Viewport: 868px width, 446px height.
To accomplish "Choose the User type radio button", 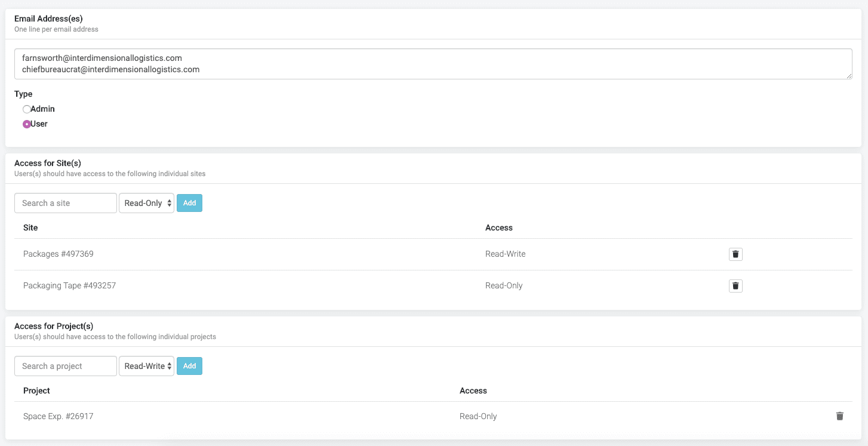I will click(27, 124).
